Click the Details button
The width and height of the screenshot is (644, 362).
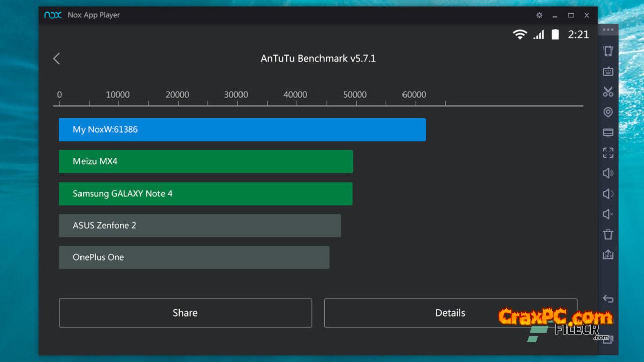450,313
